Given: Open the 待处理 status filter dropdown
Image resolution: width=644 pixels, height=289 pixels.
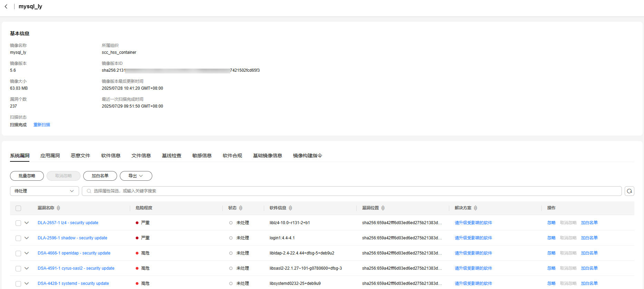Looking at the screenshot, I should (44, 191).
